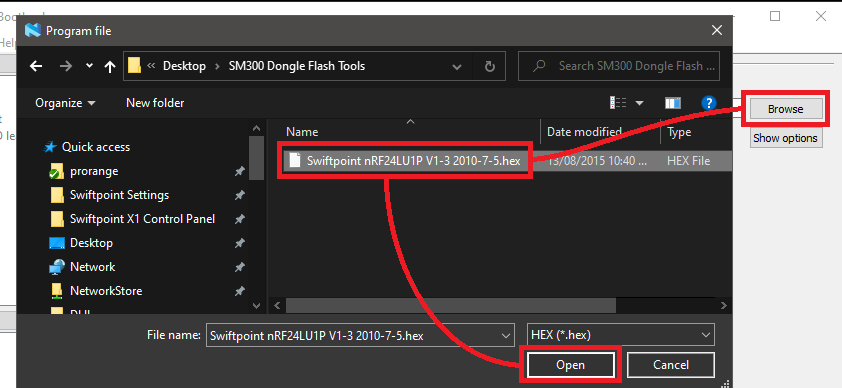Open recent locations dropdown chevron

tap(89, 66)
